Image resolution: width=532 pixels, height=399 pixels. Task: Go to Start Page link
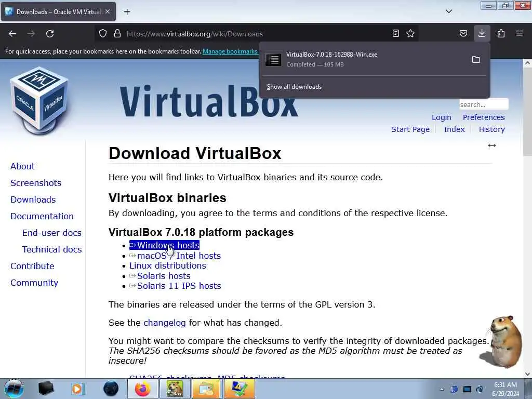410,129
